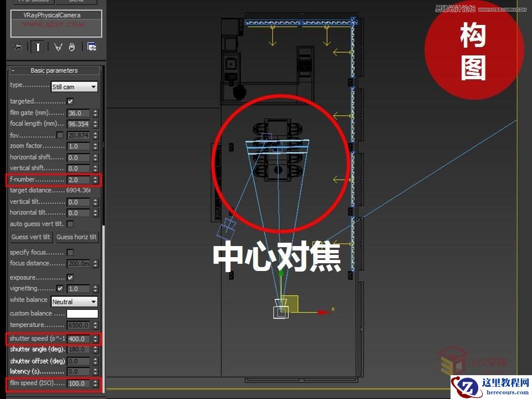The image size is (532, 399).
Task: Click the vignetting spinner arrows
Action: click(x=95, y=289)
